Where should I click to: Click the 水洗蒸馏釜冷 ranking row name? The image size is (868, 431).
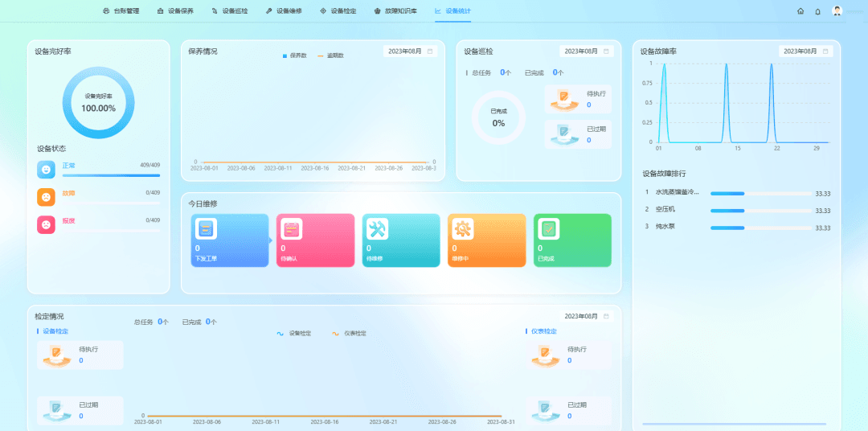click(x=677, y=192)
